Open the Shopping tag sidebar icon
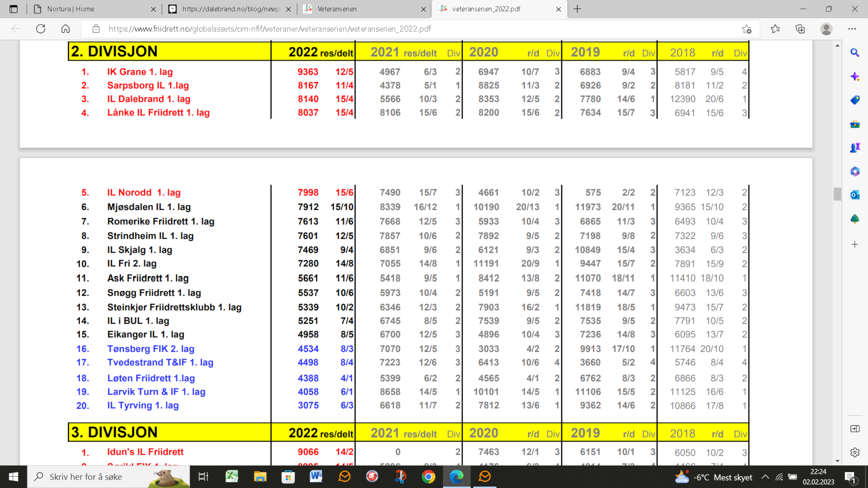This screenshot has width=868, height=488. (854, 100)
